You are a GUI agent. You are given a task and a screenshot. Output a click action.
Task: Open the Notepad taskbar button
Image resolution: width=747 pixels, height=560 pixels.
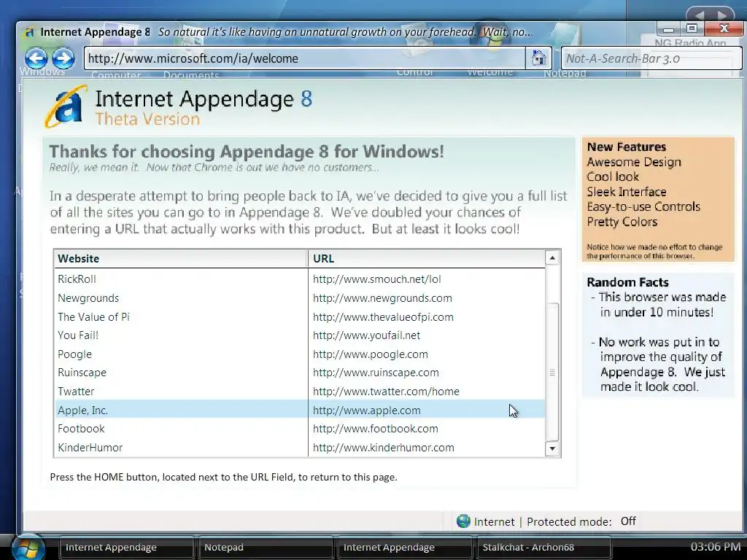(266, 547)
